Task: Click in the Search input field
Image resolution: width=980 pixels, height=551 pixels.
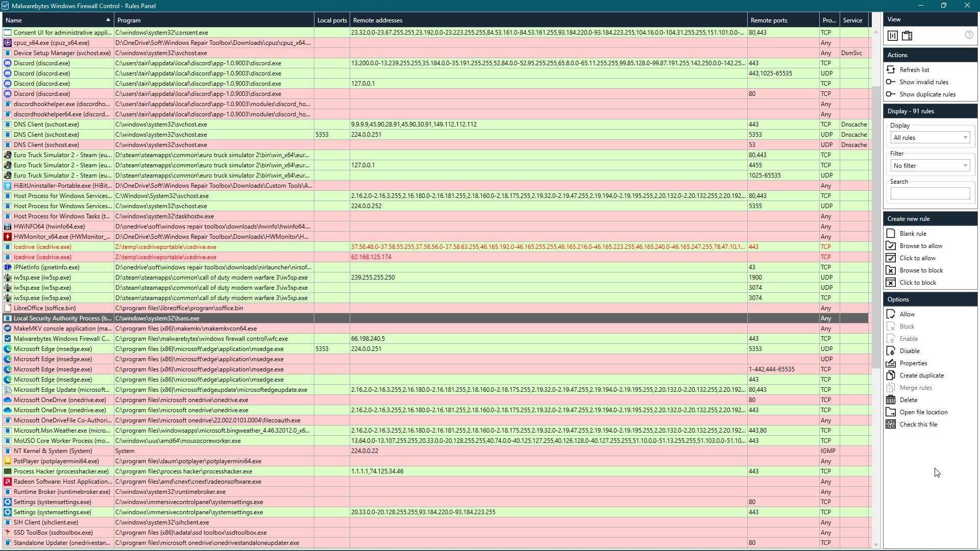Action: coord(930,193)
